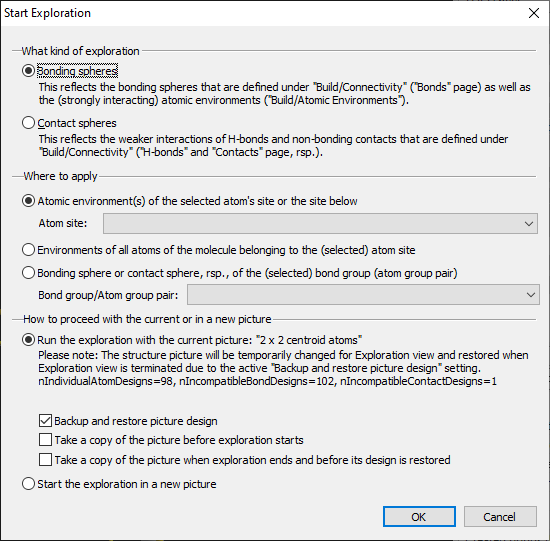Click the 'Where to apply' heading
The image size is (550, 541).
(x=60, y=176)
